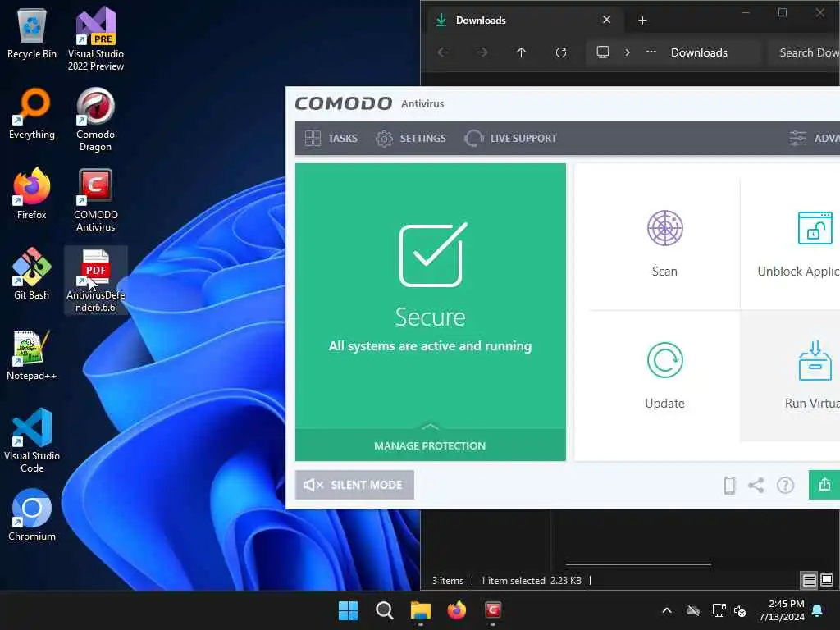Select the Everything search shortcut

[x=32, y=113]
